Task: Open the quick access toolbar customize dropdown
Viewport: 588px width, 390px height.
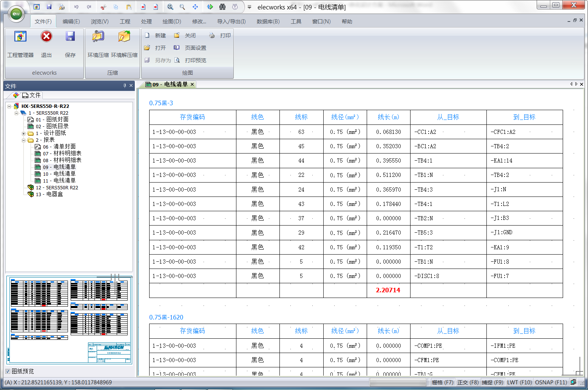Action: click(249, 7)
